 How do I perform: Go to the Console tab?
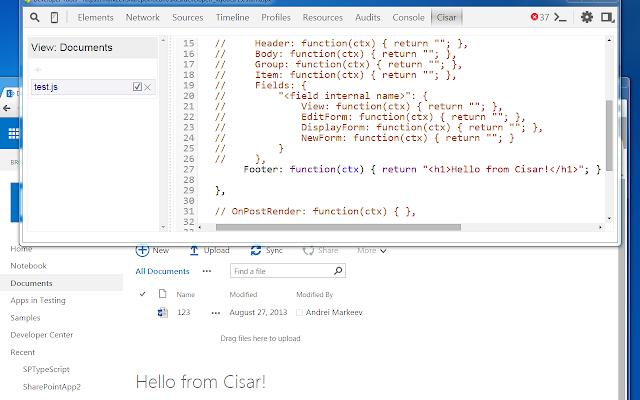point(408,18)
